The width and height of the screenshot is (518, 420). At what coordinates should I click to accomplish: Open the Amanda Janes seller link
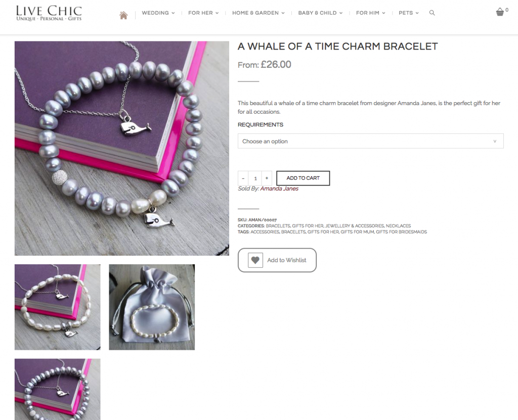[279, 189]
